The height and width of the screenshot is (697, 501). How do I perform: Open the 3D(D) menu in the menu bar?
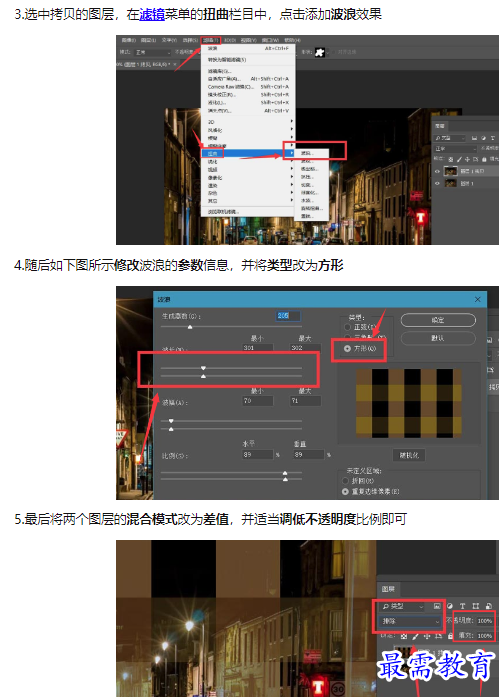pyautogui.click(x=230, y=40)
